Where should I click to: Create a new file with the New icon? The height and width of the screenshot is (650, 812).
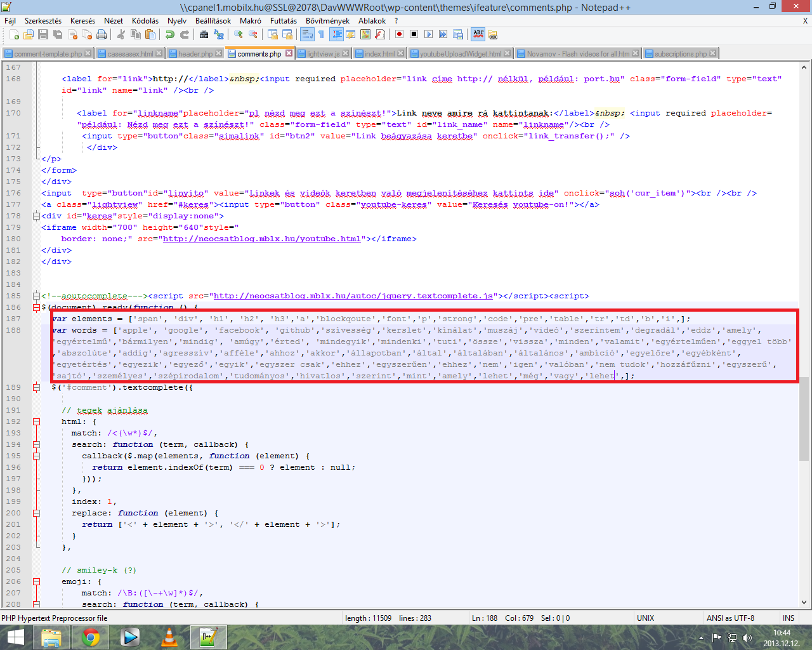pyautogui.click(x=15, y=34)
